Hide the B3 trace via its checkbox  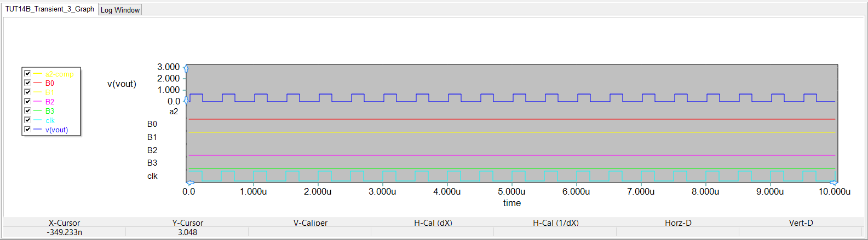(27, 110)
